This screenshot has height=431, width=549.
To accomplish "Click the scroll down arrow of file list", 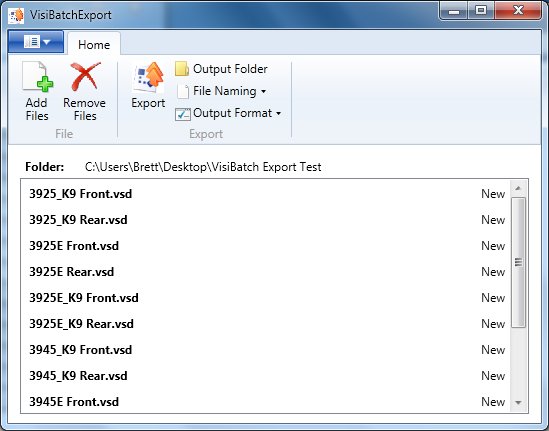I will pyautogui.click(x=518, y=403).
